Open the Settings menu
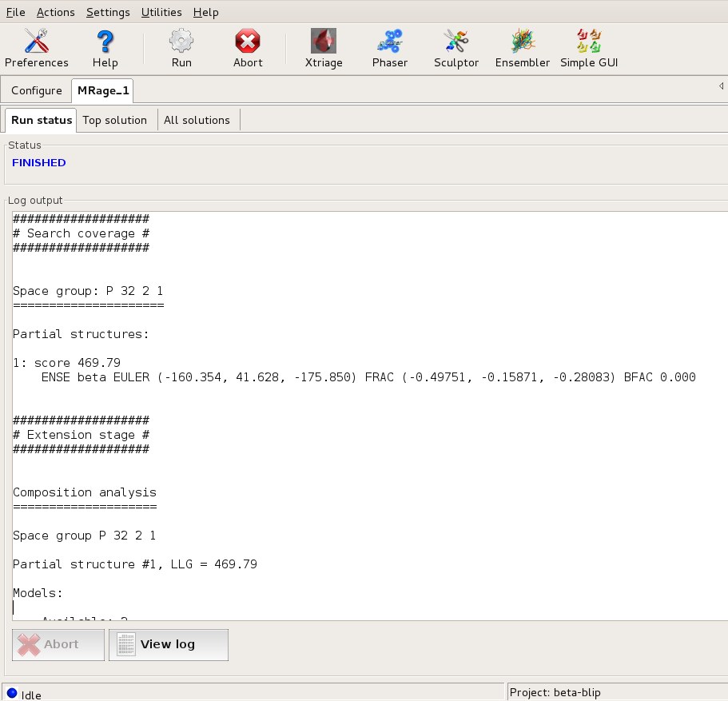The width and height of the screenshot is (728, 701). pyautogui.click(x=108, y=12)
